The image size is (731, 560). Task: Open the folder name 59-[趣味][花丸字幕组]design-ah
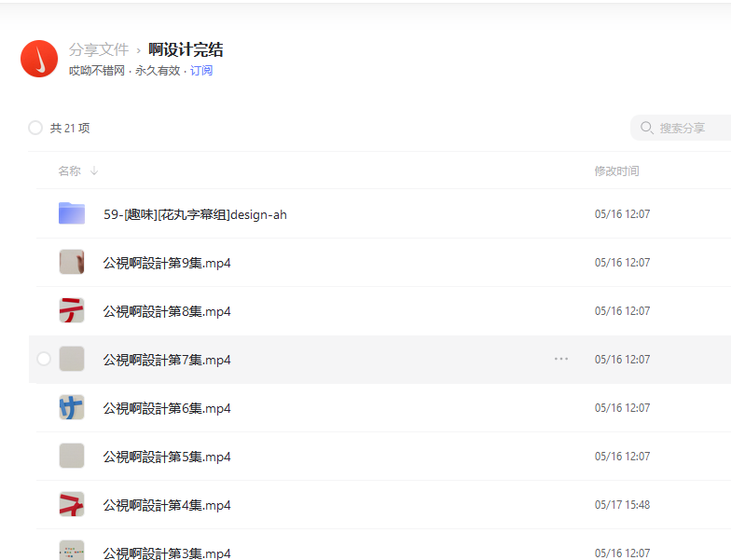[195, 214]
